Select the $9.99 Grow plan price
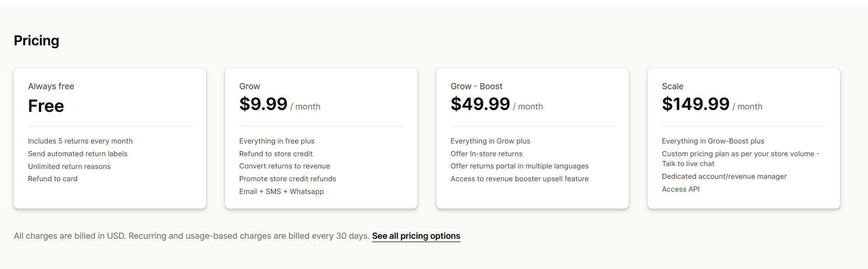 click(x=263, y=104)
